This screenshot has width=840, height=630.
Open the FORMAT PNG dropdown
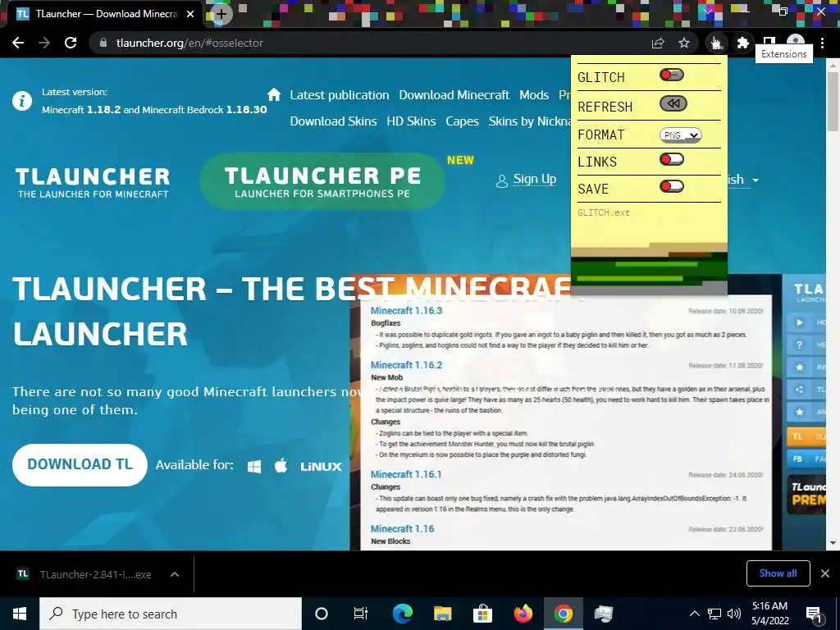[680, 135]
